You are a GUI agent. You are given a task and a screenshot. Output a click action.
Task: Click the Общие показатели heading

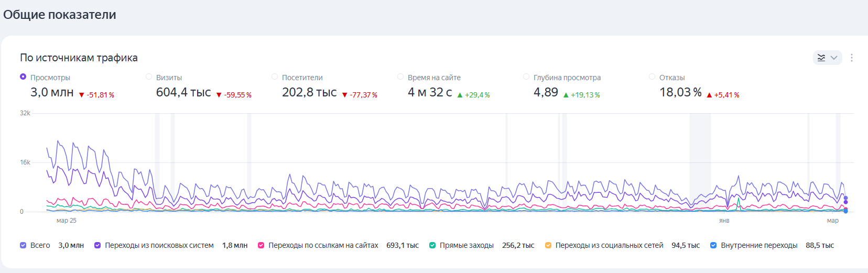(60, 15)
